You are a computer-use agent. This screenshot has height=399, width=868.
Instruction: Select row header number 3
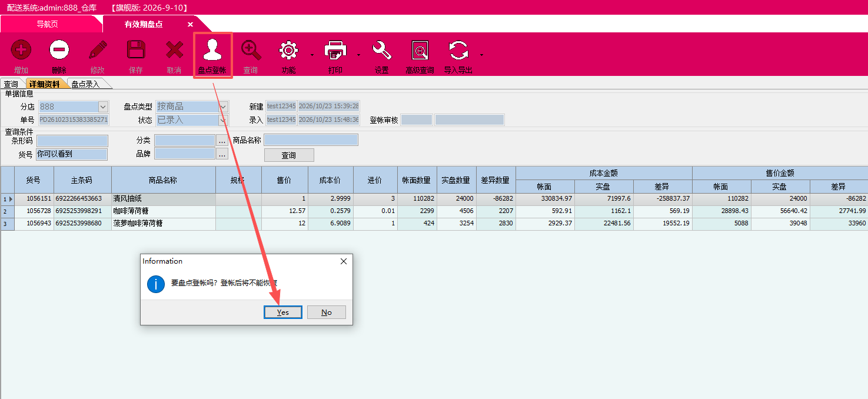click(x=7, y=224)
